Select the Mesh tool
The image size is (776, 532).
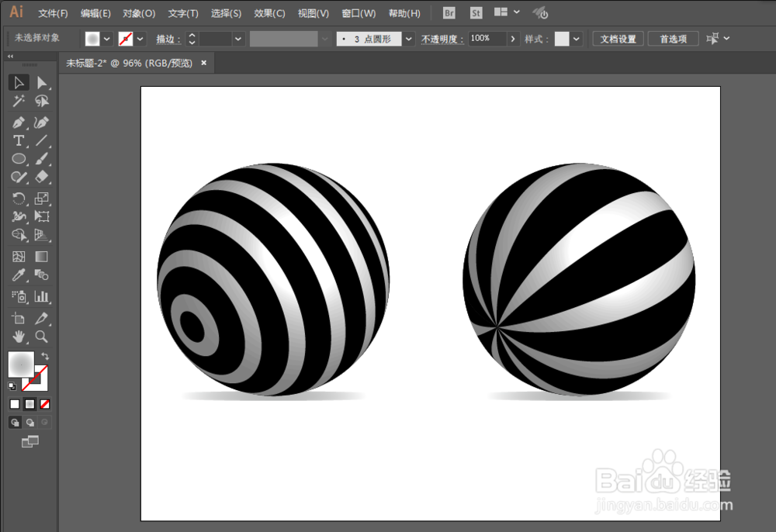coord(19,256)
